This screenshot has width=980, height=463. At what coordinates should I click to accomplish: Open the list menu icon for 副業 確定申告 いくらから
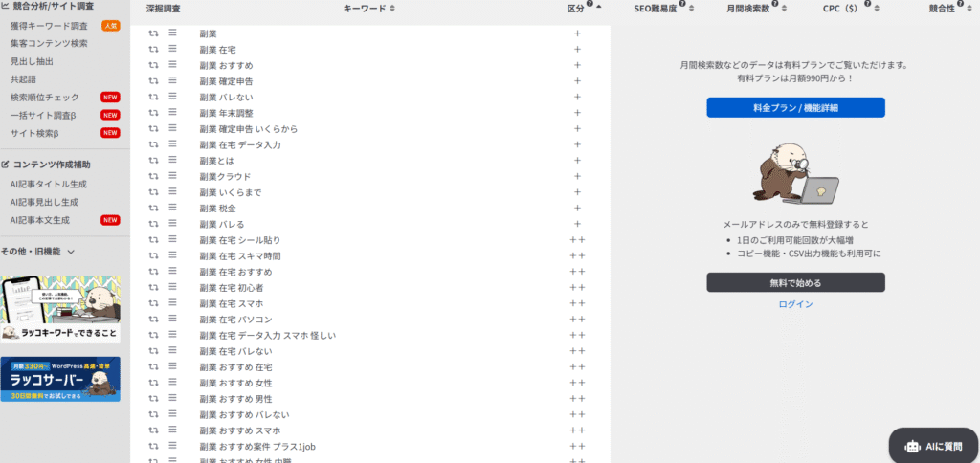(x=172, y=129)
